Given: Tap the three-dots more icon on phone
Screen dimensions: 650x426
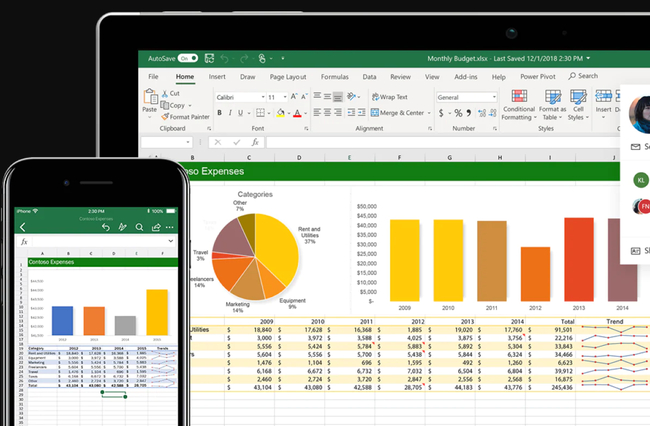Looking at the screenshot, I should [170, 227].
